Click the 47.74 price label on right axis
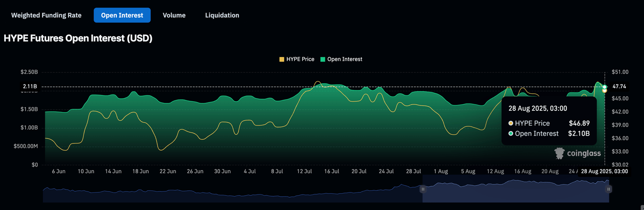644x210 pixels. click(619, 87)
